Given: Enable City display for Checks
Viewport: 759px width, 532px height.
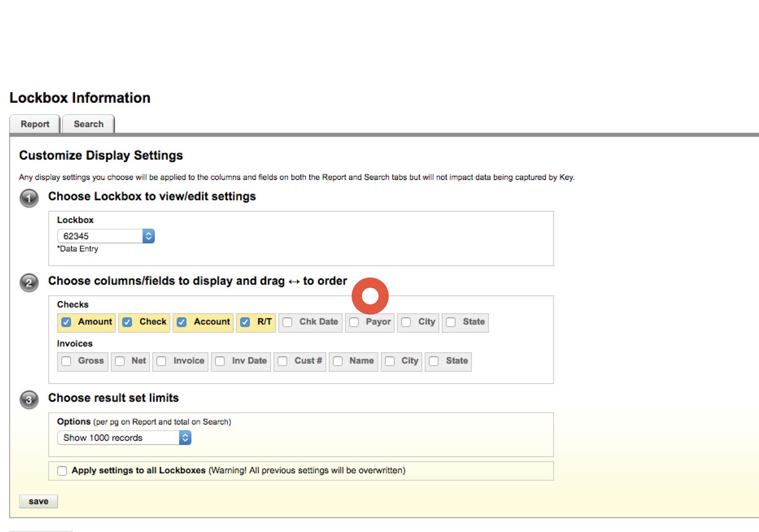Looking at the screenshot, I should pyautogui.click(x=406, y=322).
